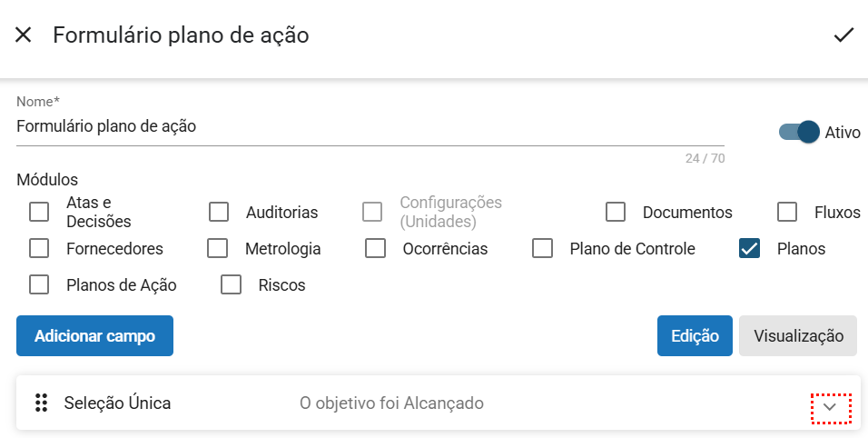The image size is (868, 438).
Task: Click the Adicionar campo button
Action: pos(94,335)
